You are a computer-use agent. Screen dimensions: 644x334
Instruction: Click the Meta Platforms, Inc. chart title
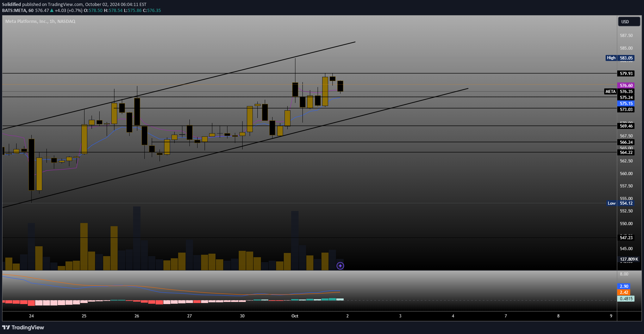coord(40,21)
